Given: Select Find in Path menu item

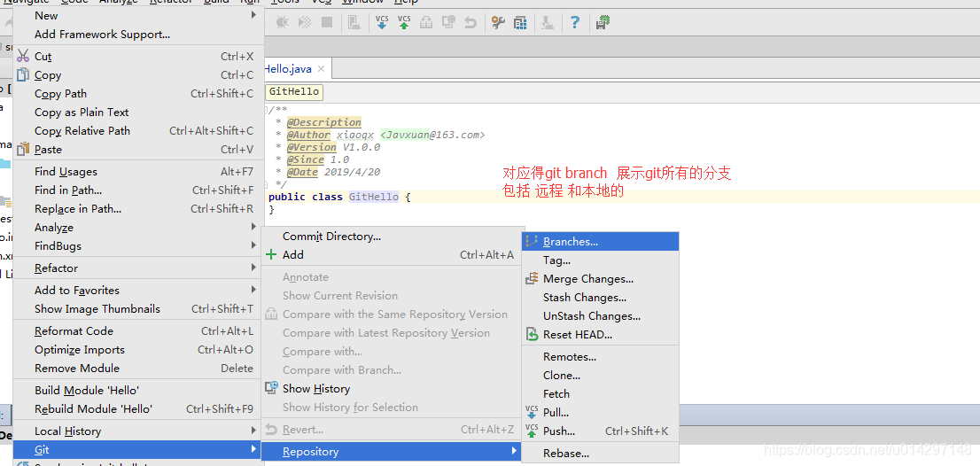Looking at the screenshot, I should pyautogui.click(x=138, y=190).
